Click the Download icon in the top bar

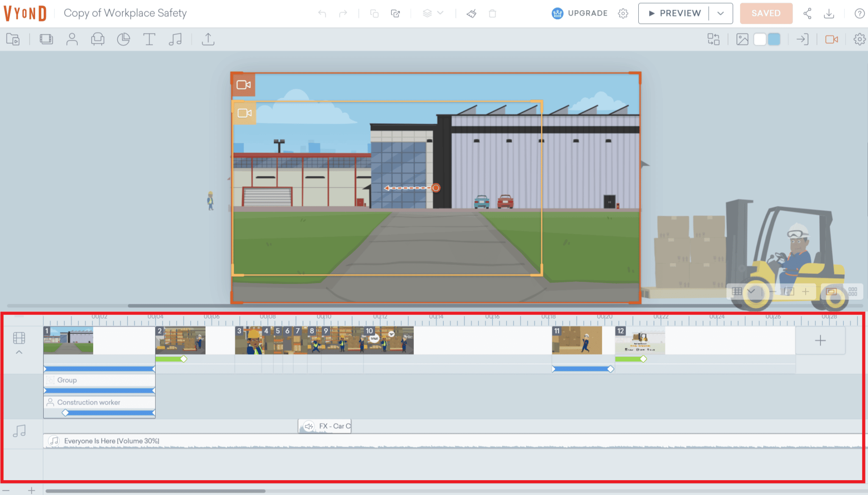point(829,14)
